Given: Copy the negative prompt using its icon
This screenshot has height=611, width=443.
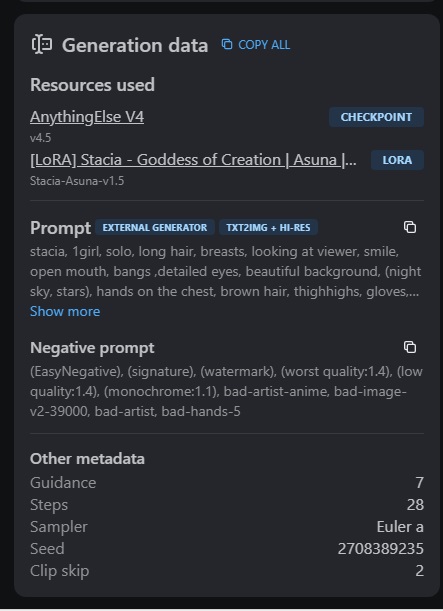Looking at the screenshot, I should click(x=410, y=347).
